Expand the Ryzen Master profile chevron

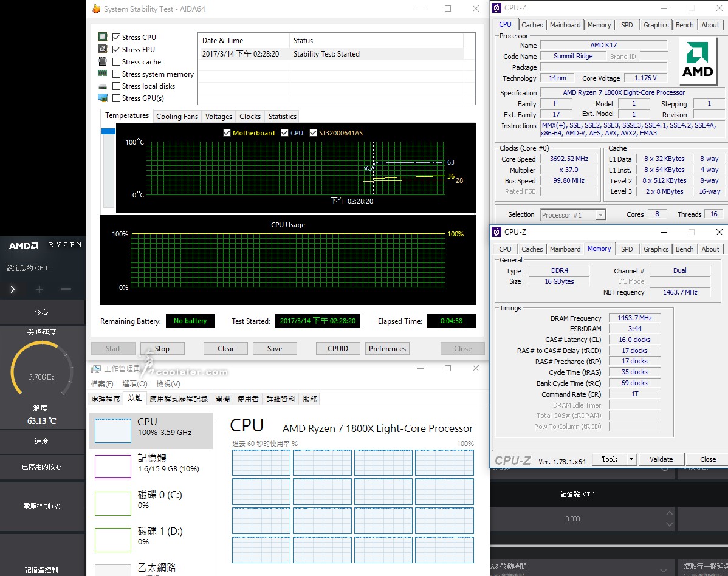[x=13, y=289]
